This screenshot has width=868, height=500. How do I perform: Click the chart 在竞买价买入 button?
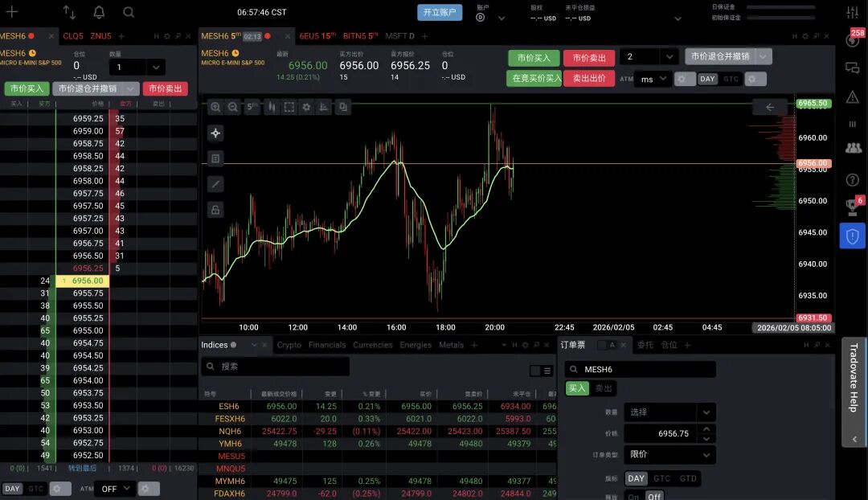pos(534,78)
